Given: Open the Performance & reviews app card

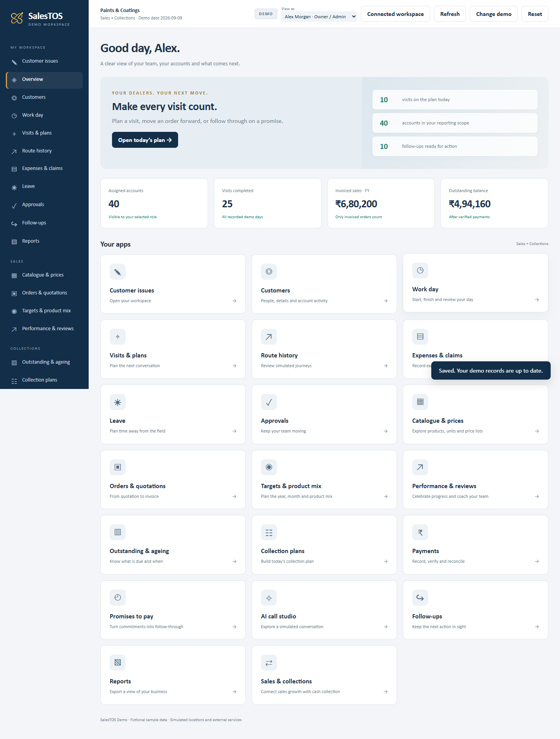Looking at the screenshot, I should pyautogui.click(x=476, y=480).
